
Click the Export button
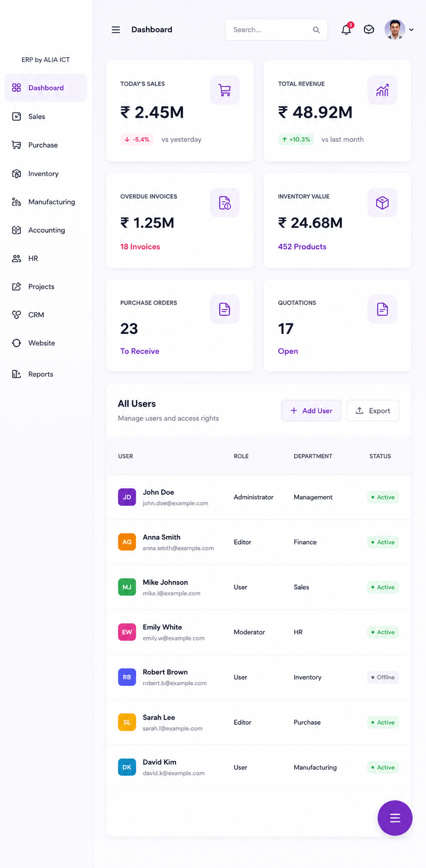tap(373, 411)
